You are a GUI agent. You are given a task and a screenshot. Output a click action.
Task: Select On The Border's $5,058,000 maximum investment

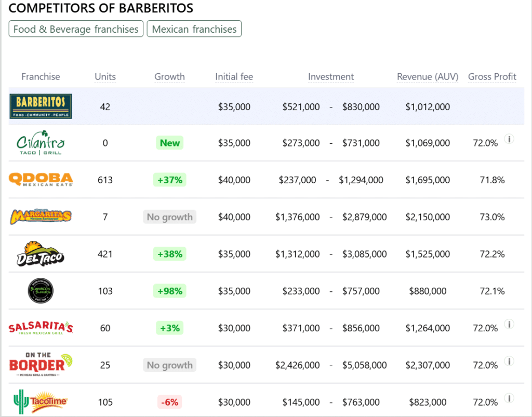(364, 365)
